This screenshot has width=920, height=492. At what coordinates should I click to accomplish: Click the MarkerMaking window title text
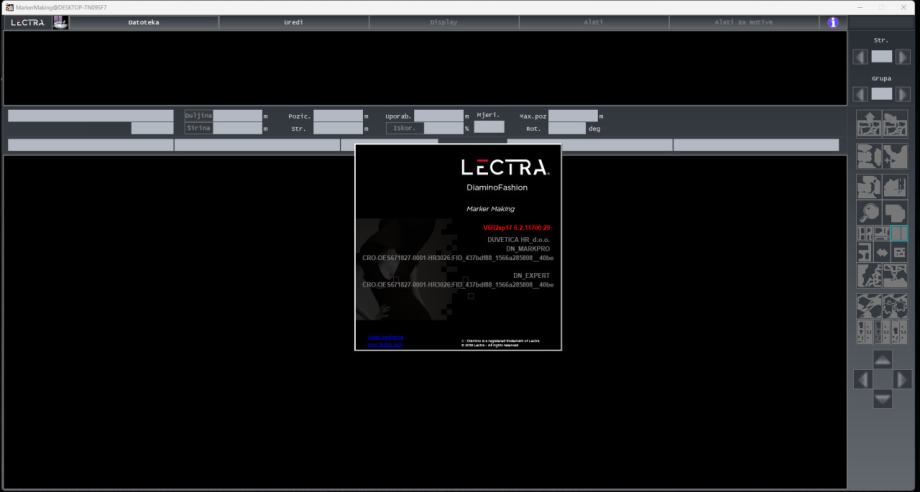62,8
